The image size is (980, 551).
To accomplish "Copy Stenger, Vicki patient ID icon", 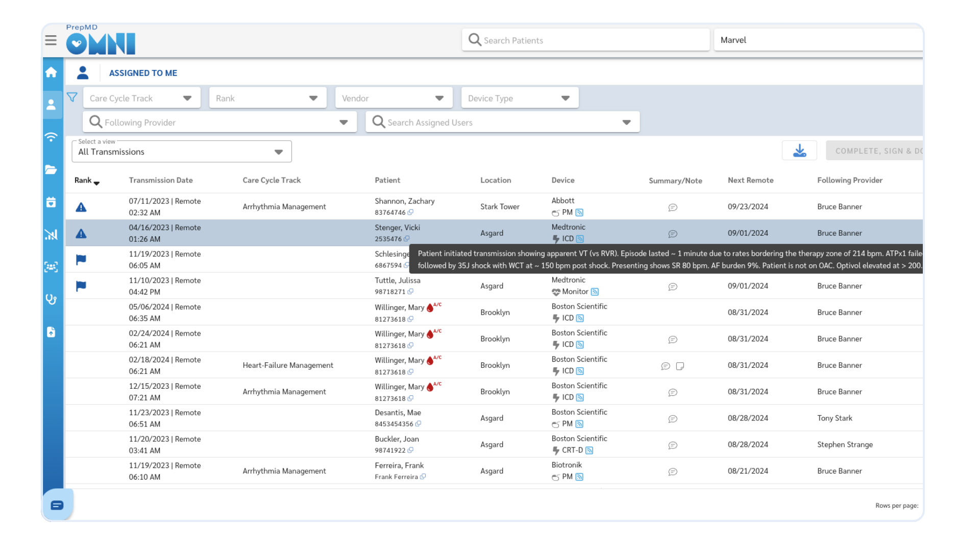I will tap(407, 239).
